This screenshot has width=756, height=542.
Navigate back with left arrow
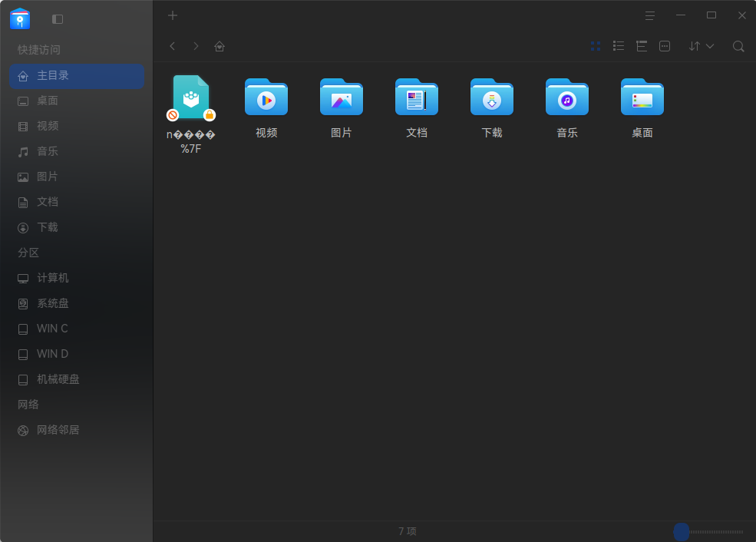[173, 46]
